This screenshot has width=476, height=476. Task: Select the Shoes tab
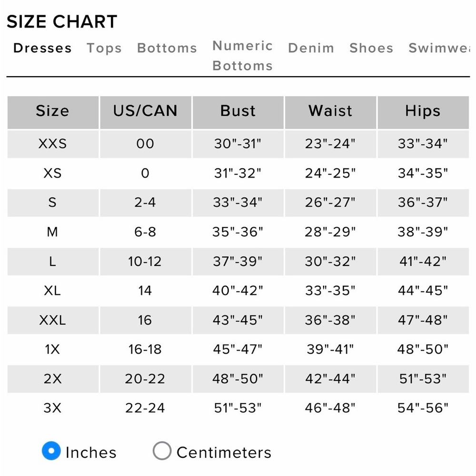click(x=371, y=48)
